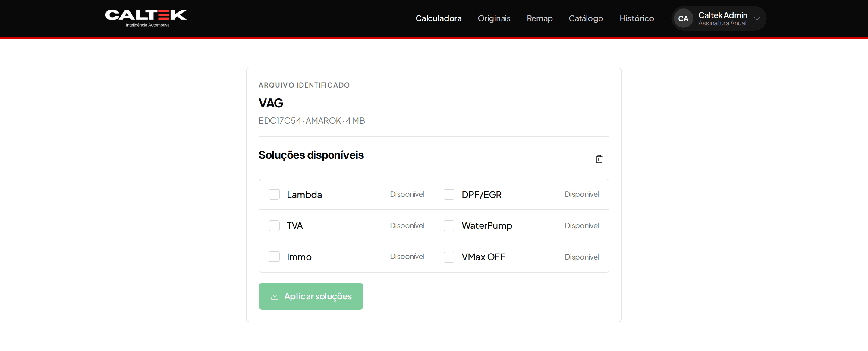
Task: Click the VMax OFF label text
Action: tap(483, 257)
